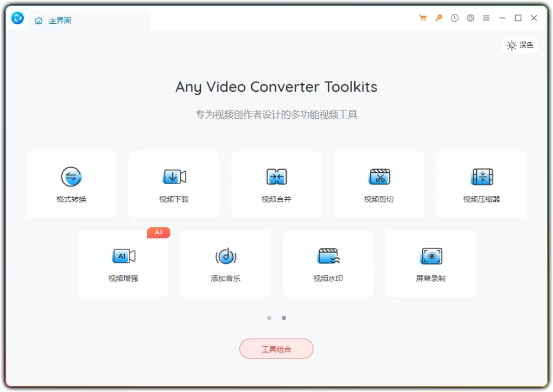The width and height of the screenshot is (553, 392).
Task: Click the 工具组合 button
Action: pos(276,349)
